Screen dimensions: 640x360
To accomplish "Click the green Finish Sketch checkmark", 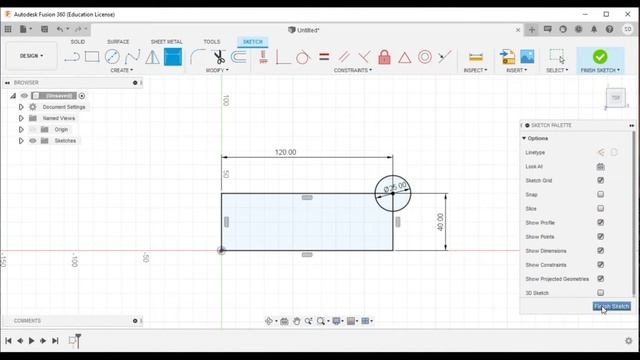I will pos(600,57).
